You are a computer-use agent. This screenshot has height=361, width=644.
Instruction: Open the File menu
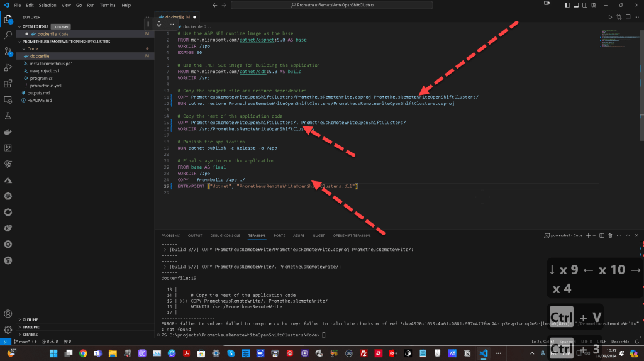pyautogui.click(x=17, y=5)
